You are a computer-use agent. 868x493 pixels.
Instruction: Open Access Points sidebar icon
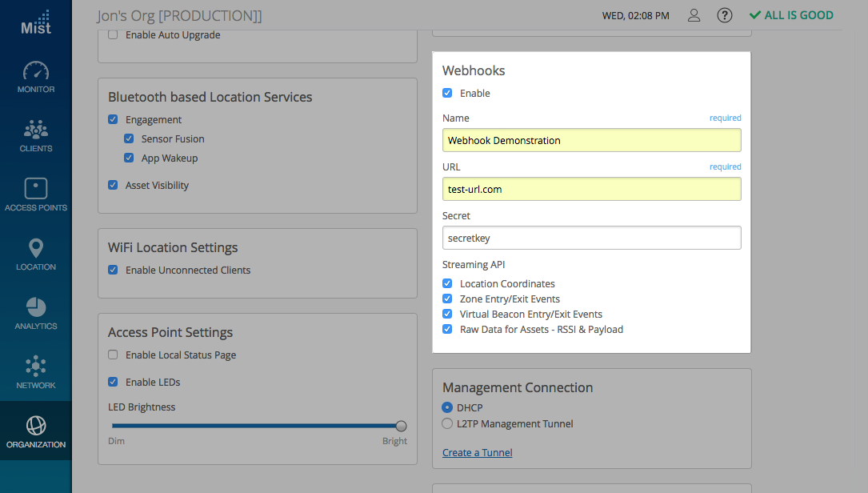36,190
